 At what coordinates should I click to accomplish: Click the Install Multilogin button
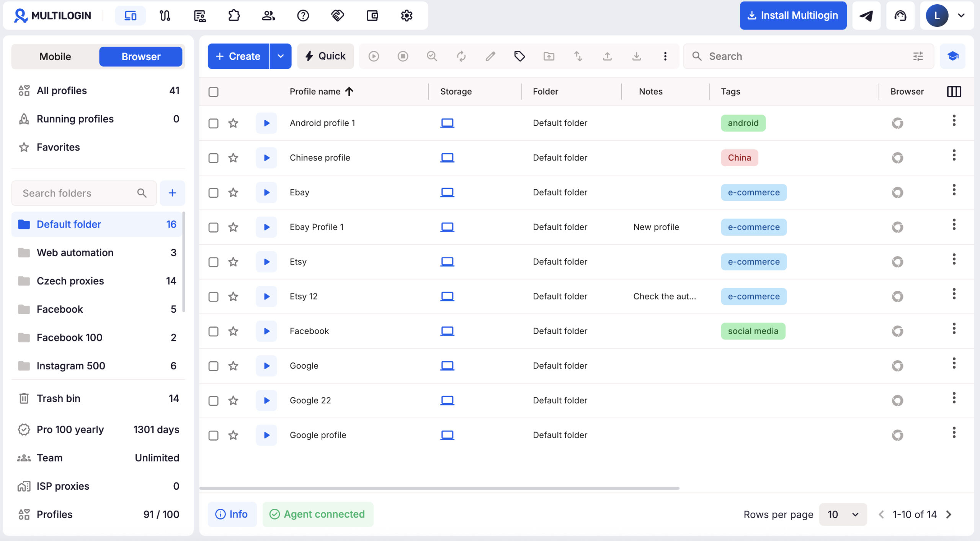coord(793,16)
